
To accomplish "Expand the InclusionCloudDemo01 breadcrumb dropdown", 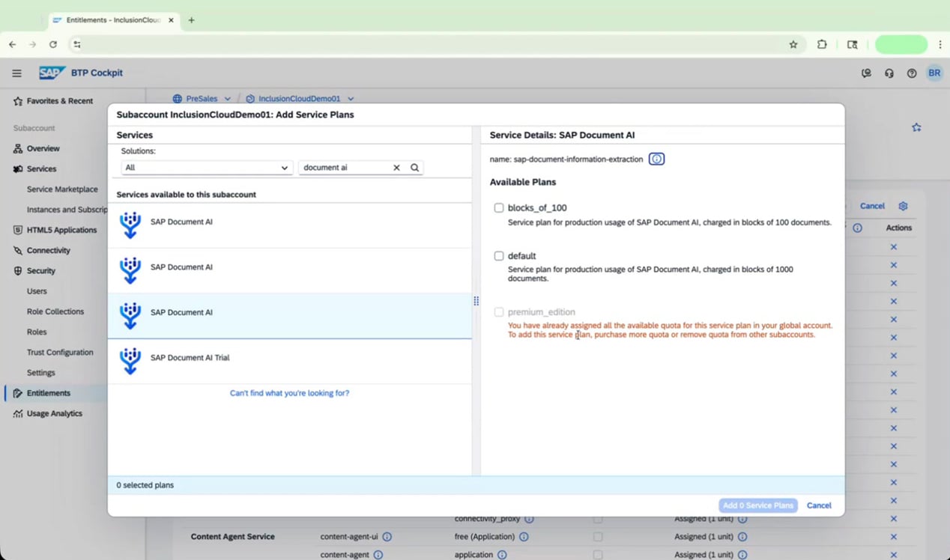I will [x=351, y=99].
